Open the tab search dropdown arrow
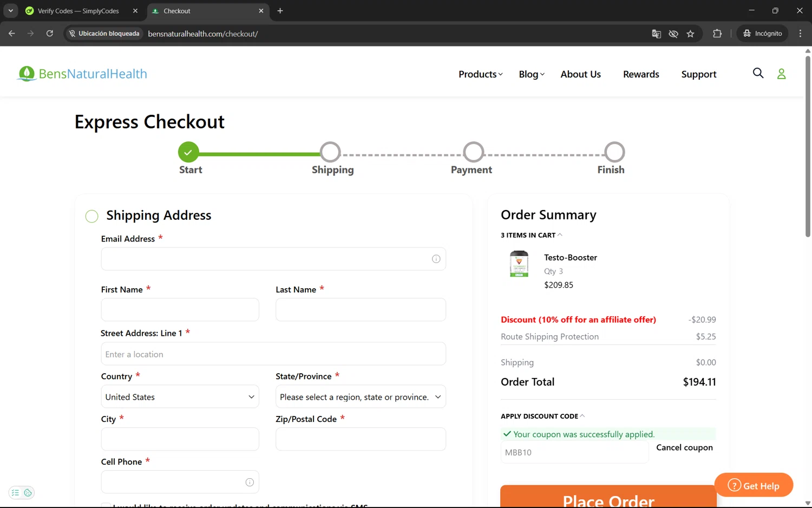Screen dimensions: 812x508 [10, 11]
